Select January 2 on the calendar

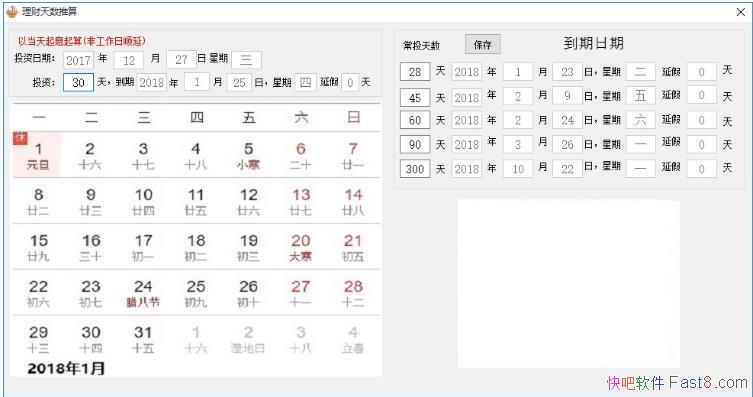(x=90, y=156)
